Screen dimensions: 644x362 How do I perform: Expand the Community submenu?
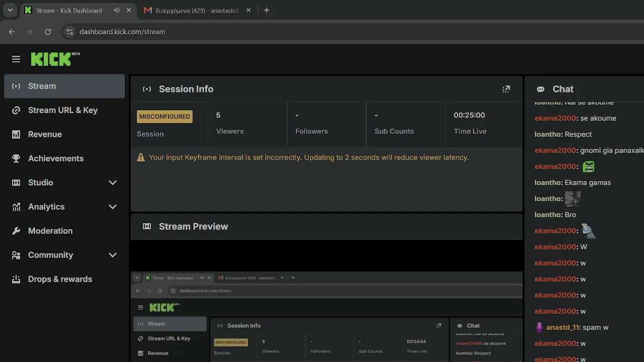(113, 255)
